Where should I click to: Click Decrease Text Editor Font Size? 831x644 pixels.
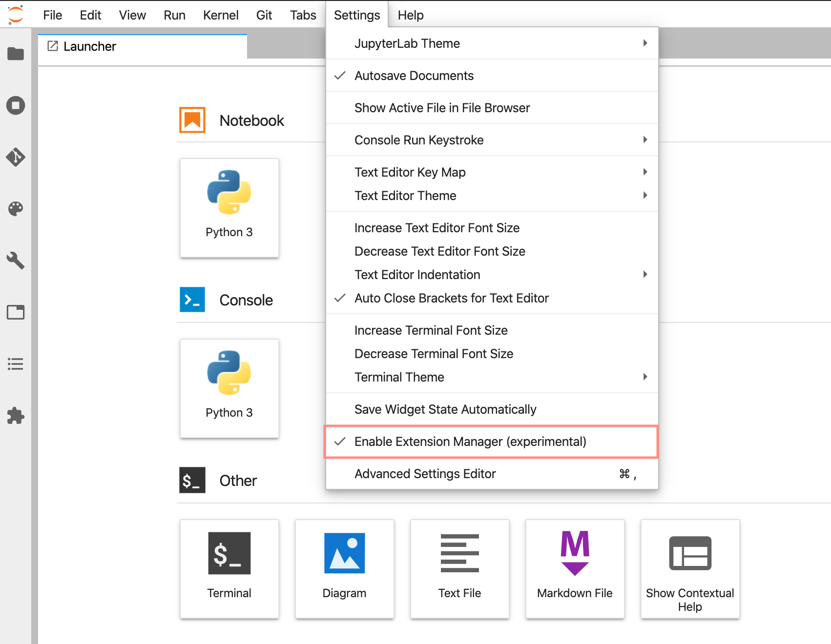tap(492, 251)
